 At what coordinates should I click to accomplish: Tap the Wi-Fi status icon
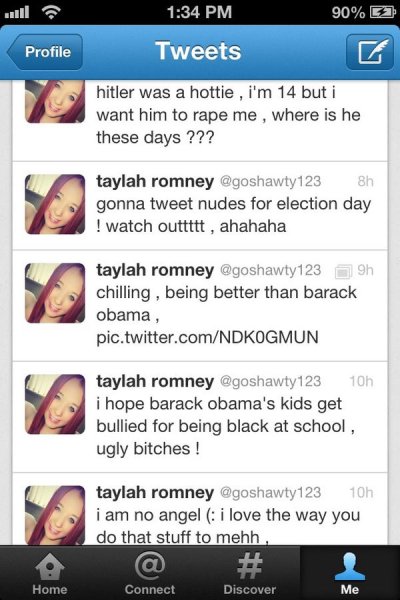tap(51, 12)
